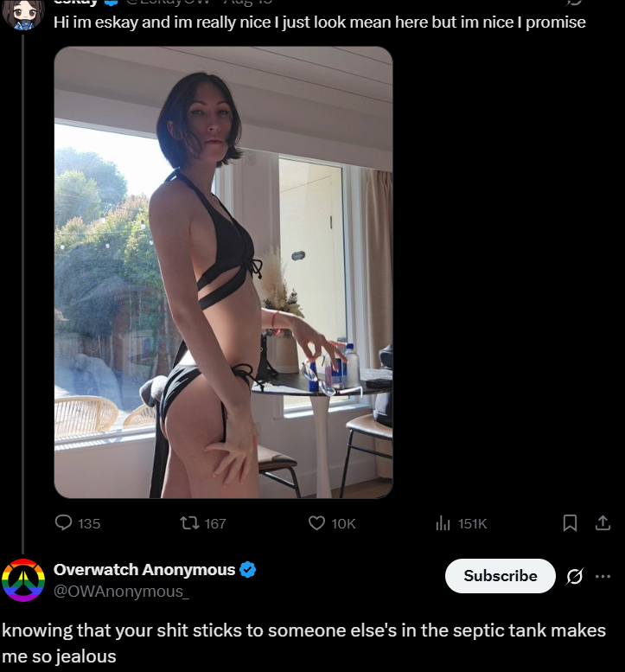Open the tweet text starting 'Hi im eskay'
Image resolution: width=625 pixels, height=672 pixels.
tap(319, 22)
